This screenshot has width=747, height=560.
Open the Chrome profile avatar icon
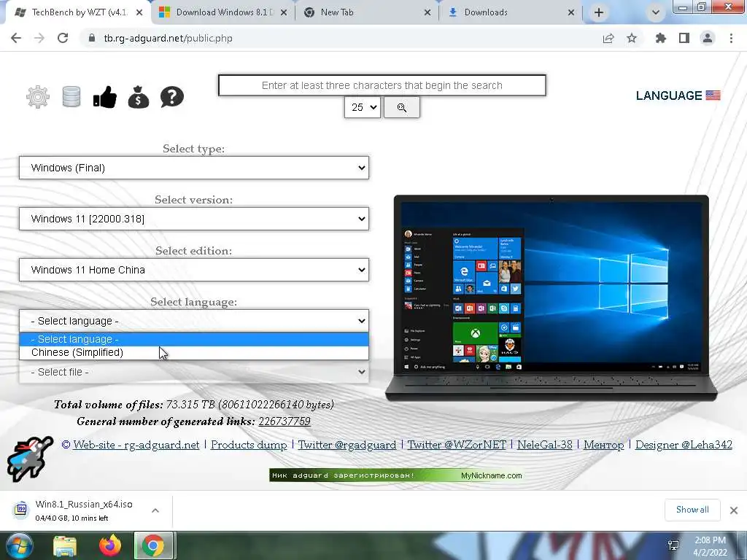pos(708,38)
